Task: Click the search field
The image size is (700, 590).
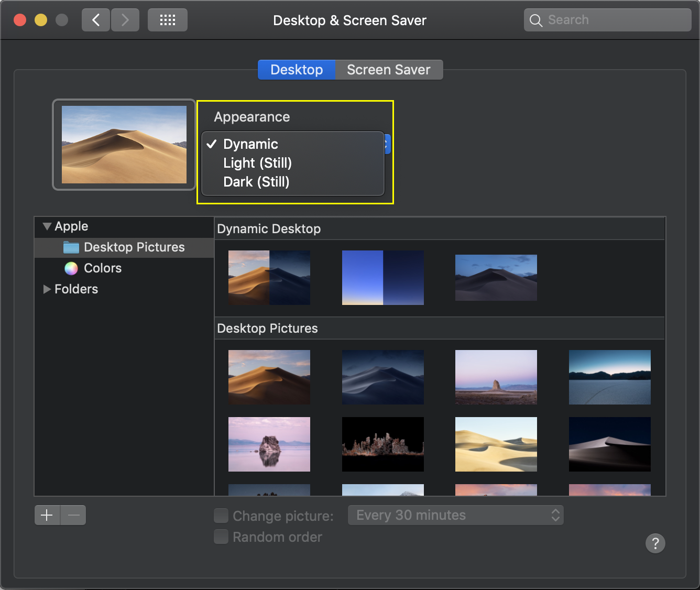Action: point(607,19)
